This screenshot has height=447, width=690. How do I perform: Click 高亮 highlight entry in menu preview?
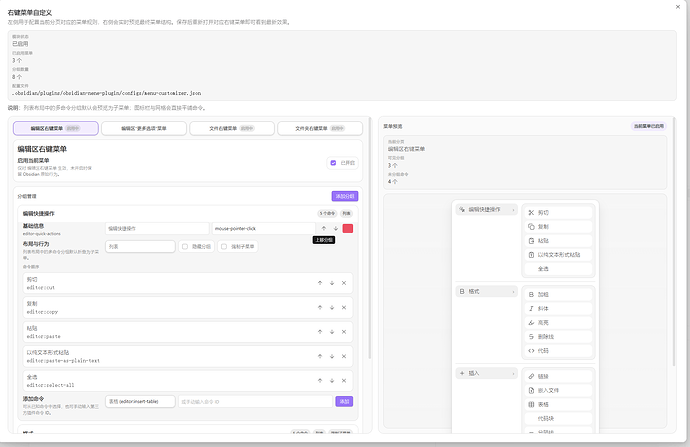pyautogui.click(x=558, y=322)
